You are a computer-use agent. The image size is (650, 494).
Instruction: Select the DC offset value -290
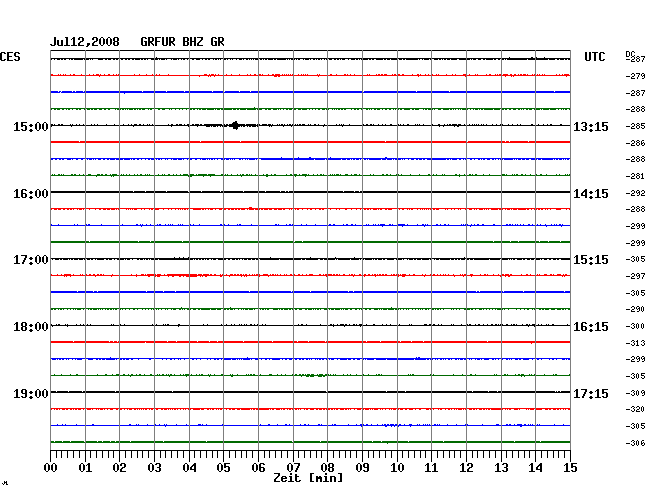[635, 309]
